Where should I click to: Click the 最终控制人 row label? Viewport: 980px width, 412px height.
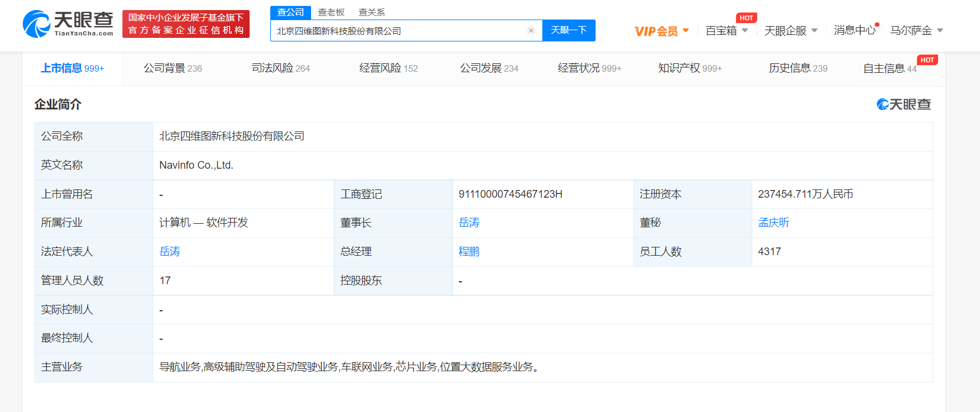point(93,338)
